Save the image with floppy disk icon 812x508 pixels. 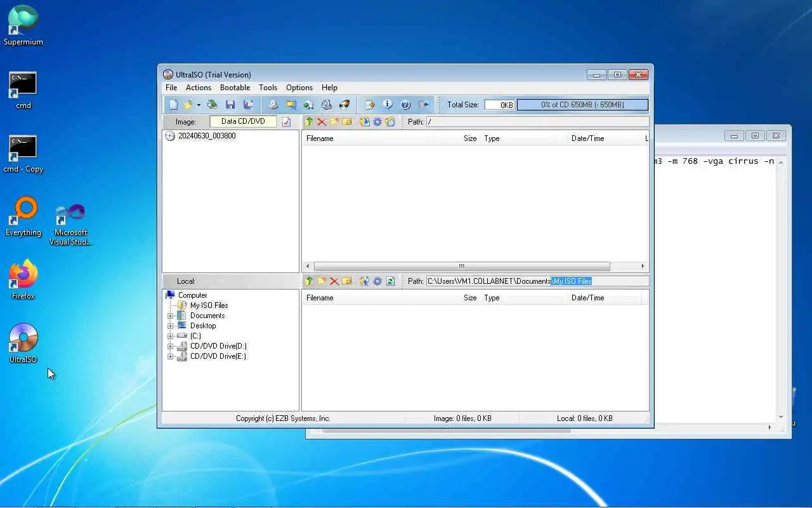230,105
